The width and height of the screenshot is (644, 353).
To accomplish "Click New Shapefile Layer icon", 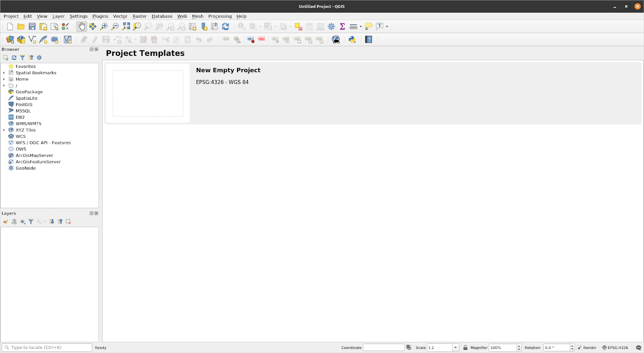I will tap(32, 39).
